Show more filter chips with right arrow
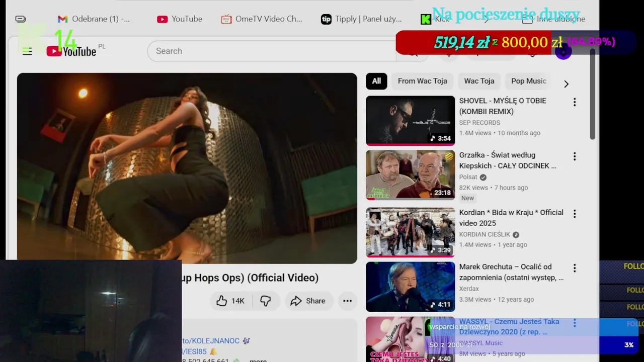 (x=566, y=84)
